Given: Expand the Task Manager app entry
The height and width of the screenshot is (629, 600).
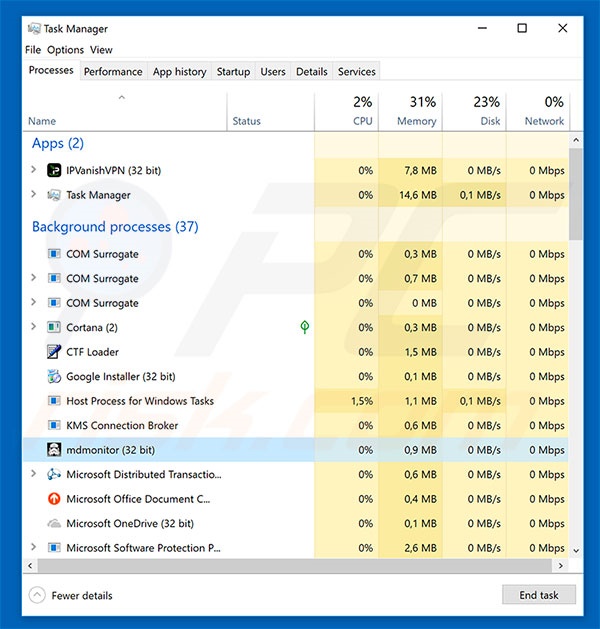Looking at the screenshot, I should point(34,194).
